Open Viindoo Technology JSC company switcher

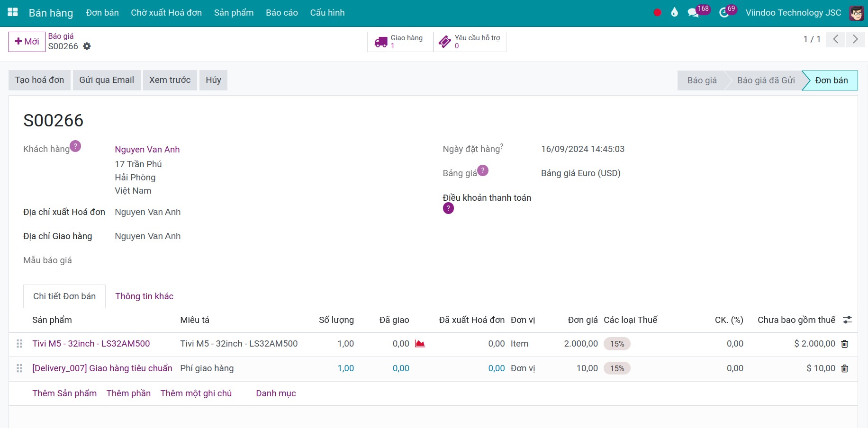tap(793, 13)
